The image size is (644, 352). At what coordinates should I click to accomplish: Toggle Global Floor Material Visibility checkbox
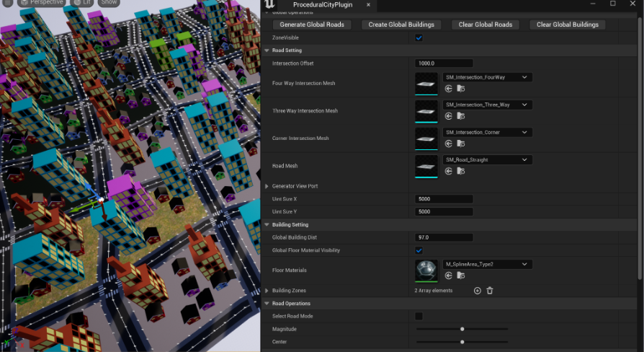pos(419,250)
